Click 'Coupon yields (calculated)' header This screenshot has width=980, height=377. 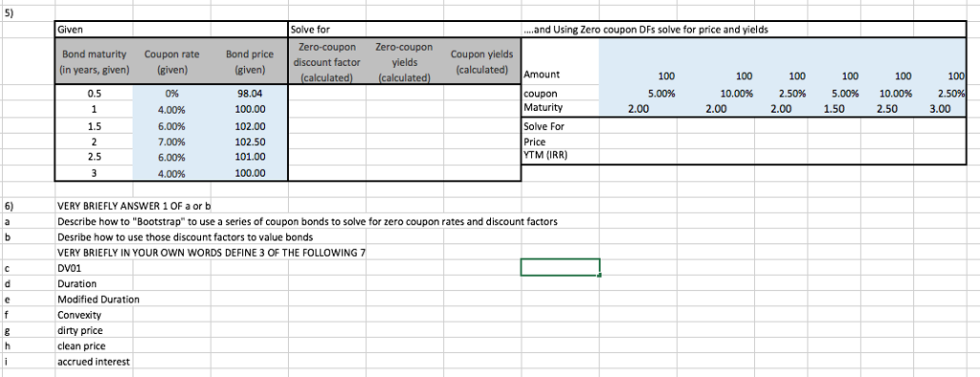(481, 62)
